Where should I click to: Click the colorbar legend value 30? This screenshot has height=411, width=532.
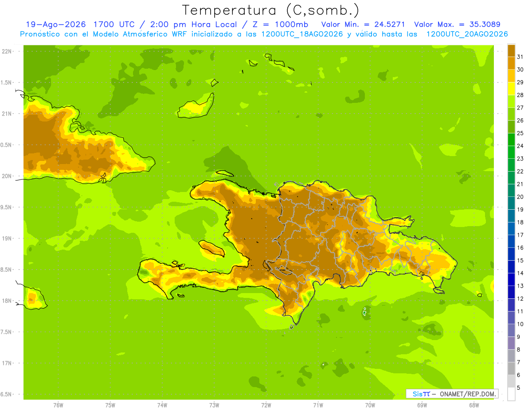(520, 70)
